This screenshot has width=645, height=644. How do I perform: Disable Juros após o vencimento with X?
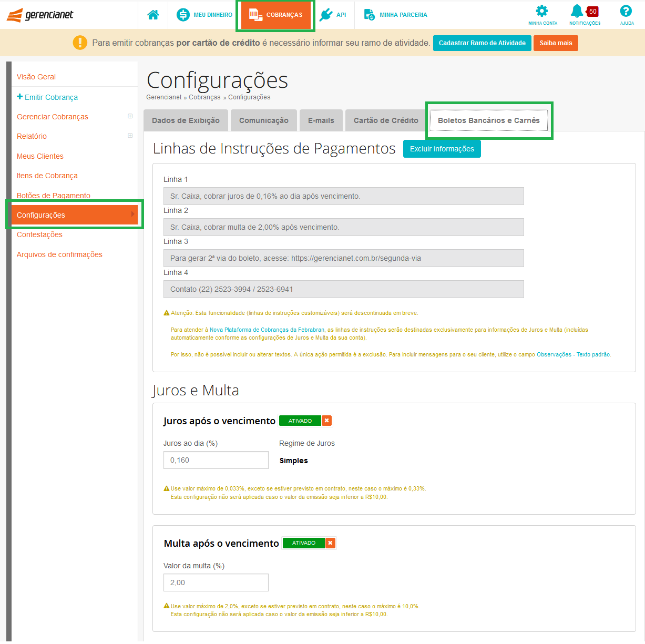[x=327, y=421]
